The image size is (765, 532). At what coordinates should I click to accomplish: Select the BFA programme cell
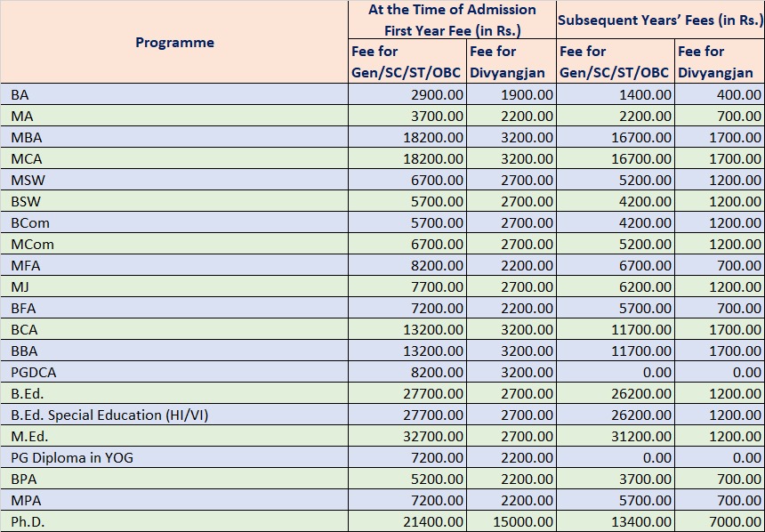[x=174, y=308]
